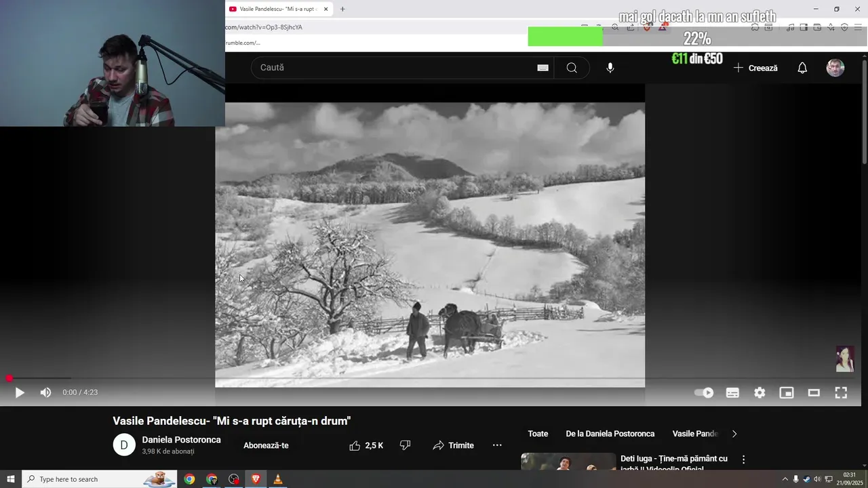Start voice search with the microphone icon

click(x=610, y=68)
